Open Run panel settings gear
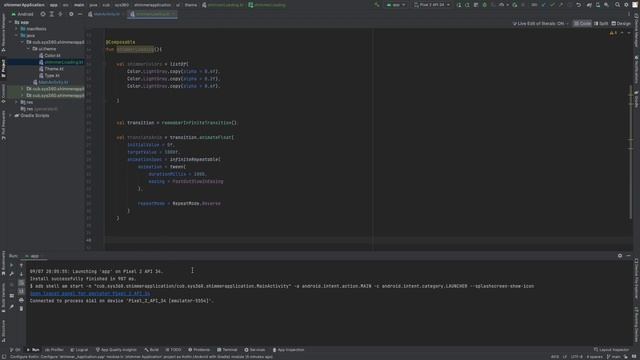Viewport: 640px width, 360px height. (620, 256)
